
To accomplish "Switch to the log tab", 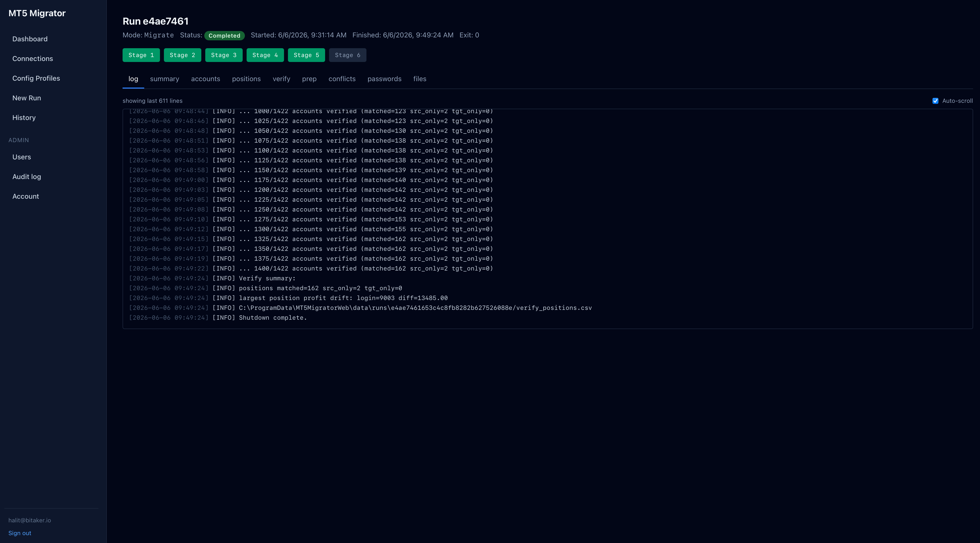I will pyautogui.click(x=133, y=79).
